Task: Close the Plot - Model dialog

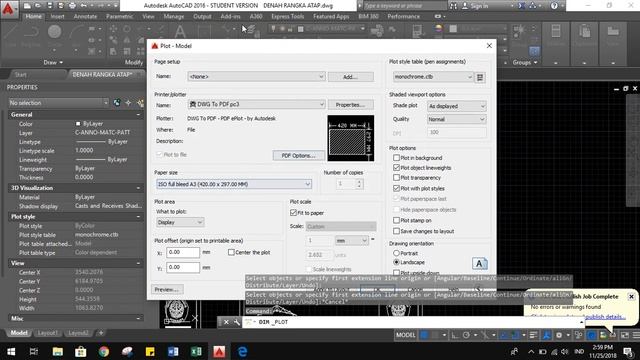Action: (489, 46)
